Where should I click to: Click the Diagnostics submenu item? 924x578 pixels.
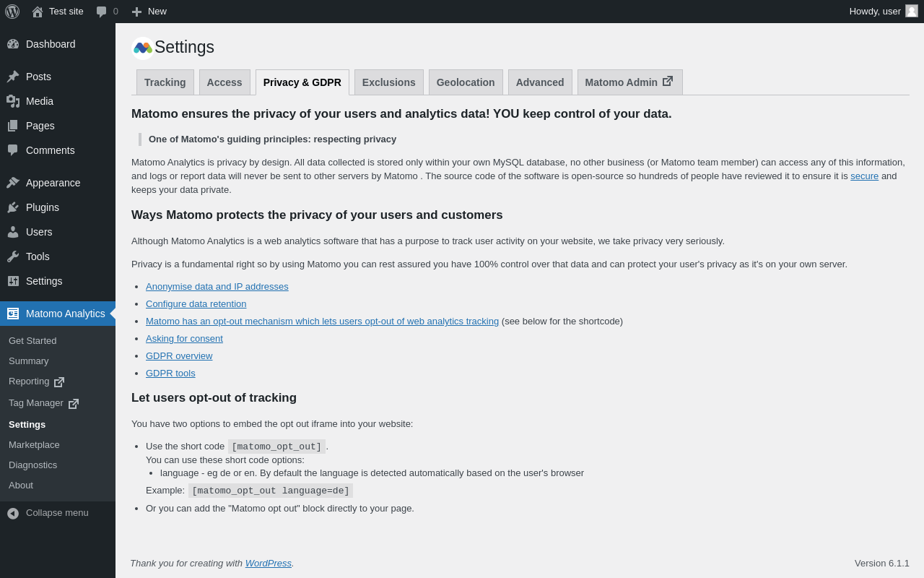click(32, 465)
